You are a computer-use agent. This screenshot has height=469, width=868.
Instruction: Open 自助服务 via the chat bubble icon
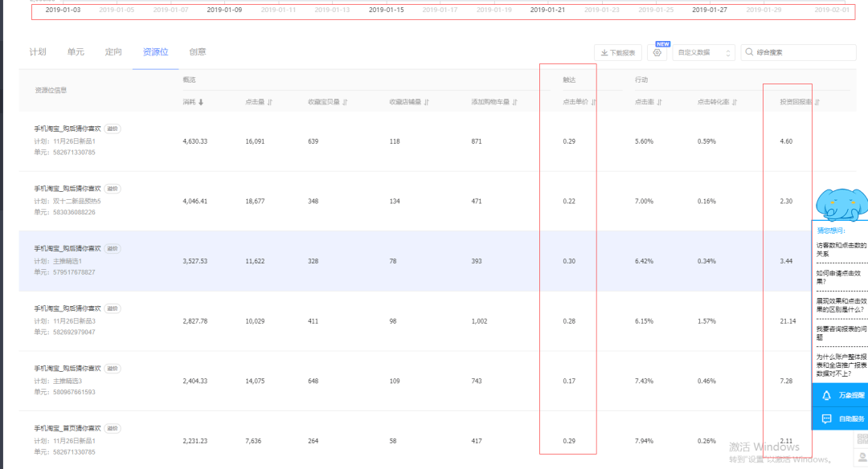click(827, 418)
